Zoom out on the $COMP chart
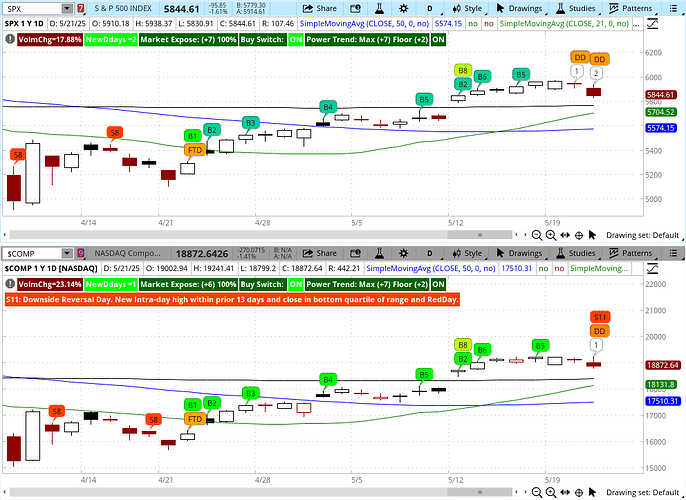The image size is (686, 500). (x=536, y=493)
